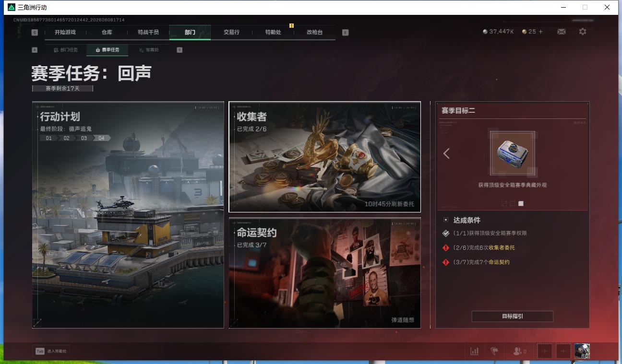Switch to the 部门任务 sub-tab
This screenshot has width=622, height=364.
tap(66, 50)
